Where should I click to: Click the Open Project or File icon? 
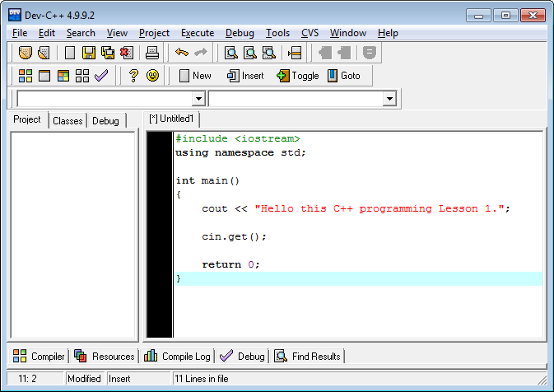tap(44, 53)
